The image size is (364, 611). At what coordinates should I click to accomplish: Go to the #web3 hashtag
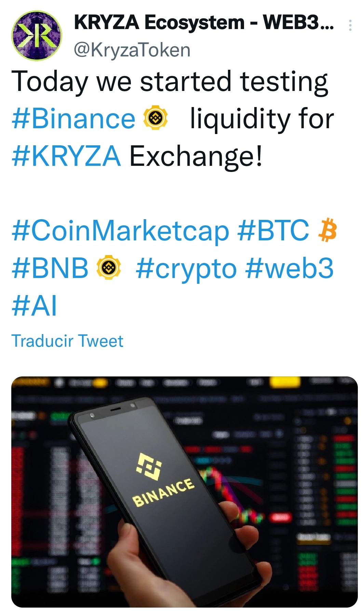pyautogui.click(x=289, y=268)
